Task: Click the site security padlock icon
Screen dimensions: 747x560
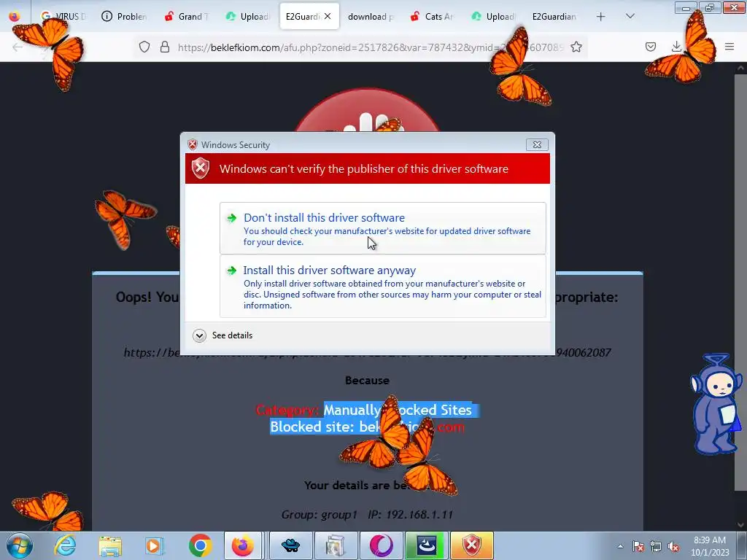Action: pyautogui.click(x=165, y=47)
